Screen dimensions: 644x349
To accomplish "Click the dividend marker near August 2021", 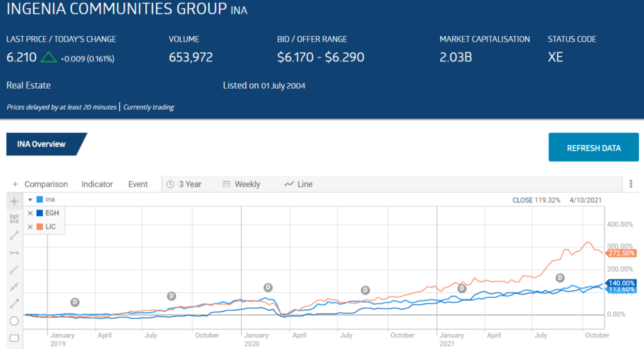I will point(559,278).
